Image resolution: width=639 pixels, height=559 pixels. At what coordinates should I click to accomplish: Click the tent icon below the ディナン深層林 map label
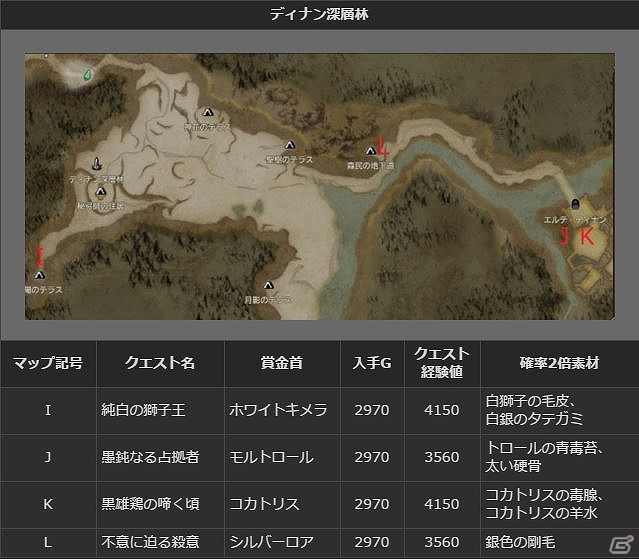click(x=100, y=191)
